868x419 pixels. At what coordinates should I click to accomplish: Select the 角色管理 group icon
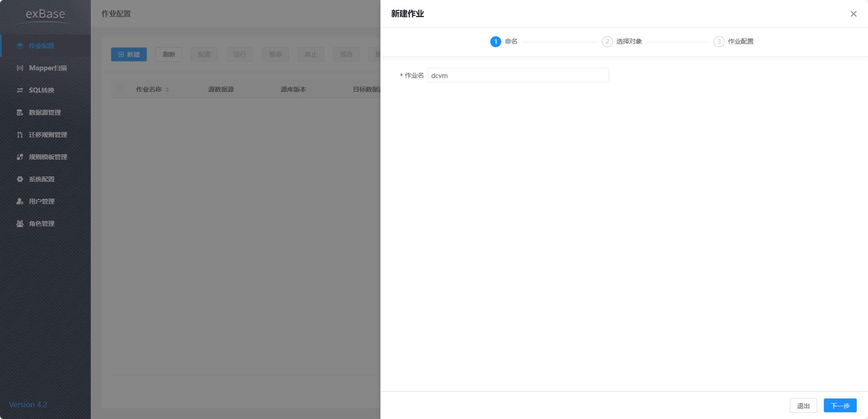click(x=20, y=224)
